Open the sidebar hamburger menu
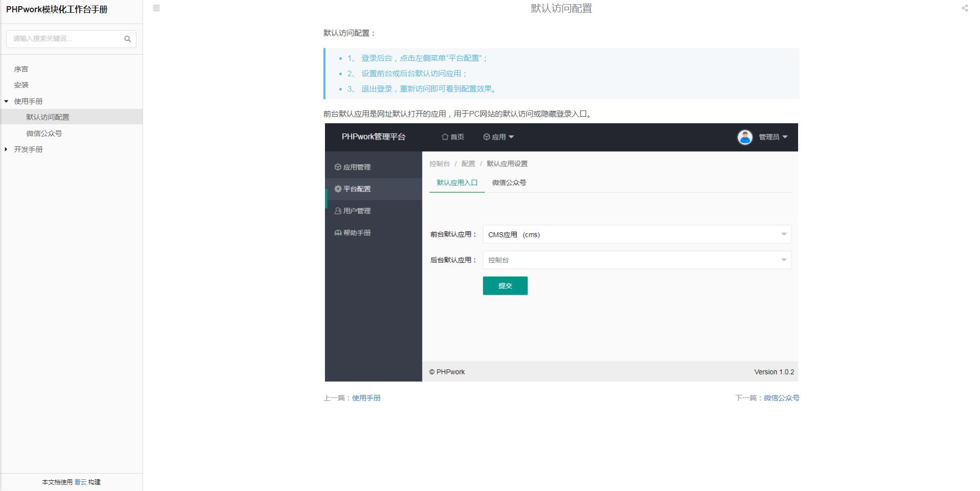This screenshot has width=980, height=491. 156,8
